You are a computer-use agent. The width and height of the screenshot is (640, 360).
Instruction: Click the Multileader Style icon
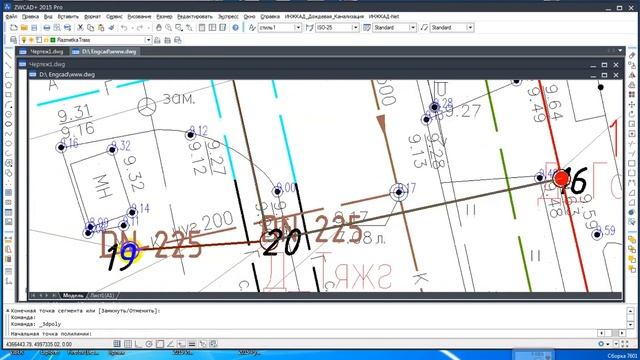coord(424,27)
